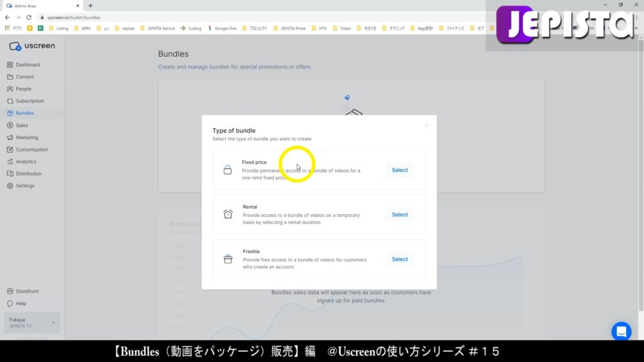This screenshot has height=362, width=644.
Task: Click the Subscription icon in sidebar
Action: (x=10, y=101)
